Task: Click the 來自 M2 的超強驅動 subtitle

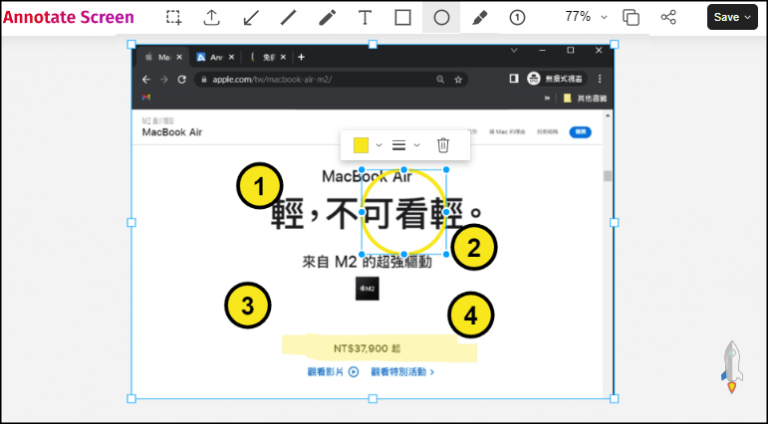Action: 367,262
